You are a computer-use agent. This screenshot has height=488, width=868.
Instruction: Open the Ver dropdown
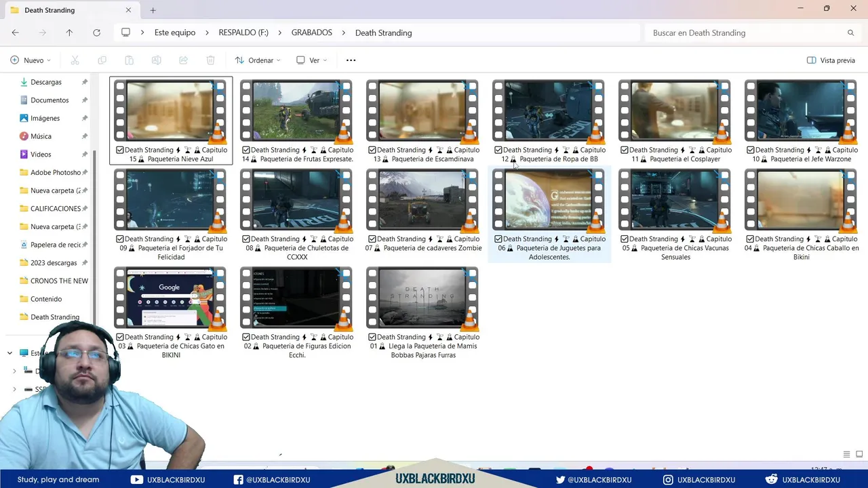pyautogui.click(x=311, y=60)
